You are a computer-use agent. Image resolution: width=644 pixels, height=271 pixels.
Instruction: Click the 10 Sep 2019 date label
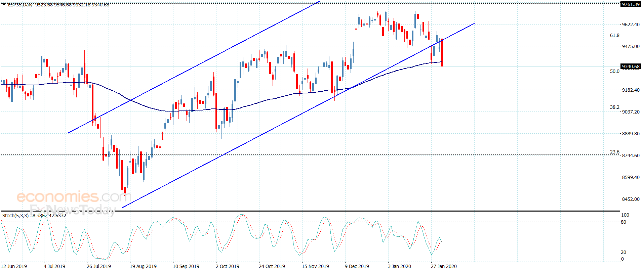(x=186, y=266)
